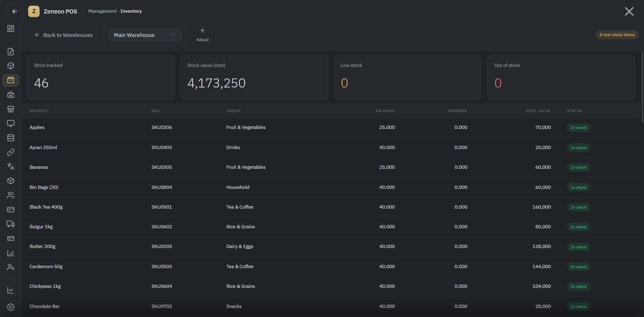Click the Management breadcrumb

coord(102,11)
